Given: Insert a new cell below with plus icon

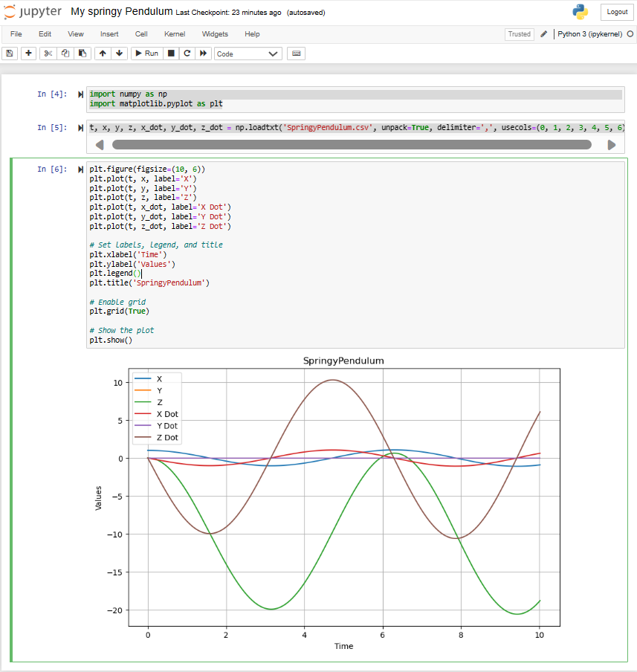Looking at the screenshot, I should tap(29, 54).
